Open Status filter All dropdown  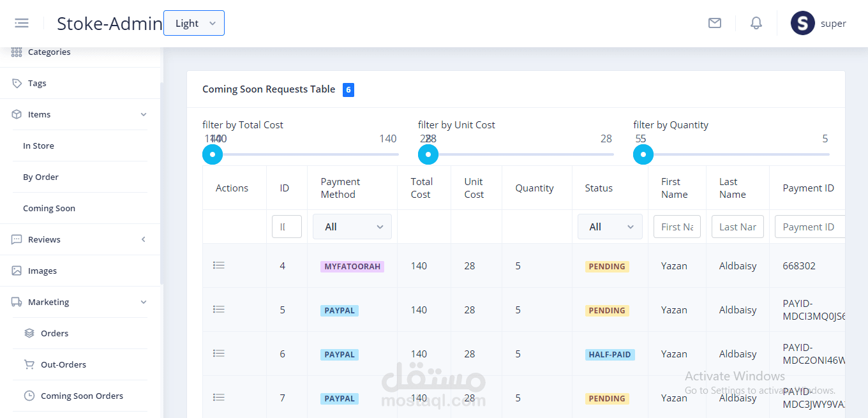(x=610, y=227)
